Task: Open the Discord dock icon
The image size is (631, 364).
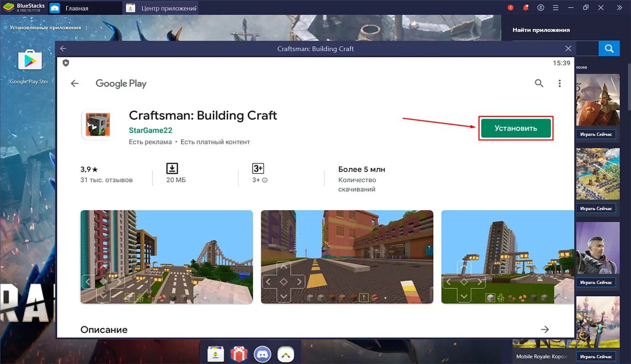Action: [x=263, y=354]
